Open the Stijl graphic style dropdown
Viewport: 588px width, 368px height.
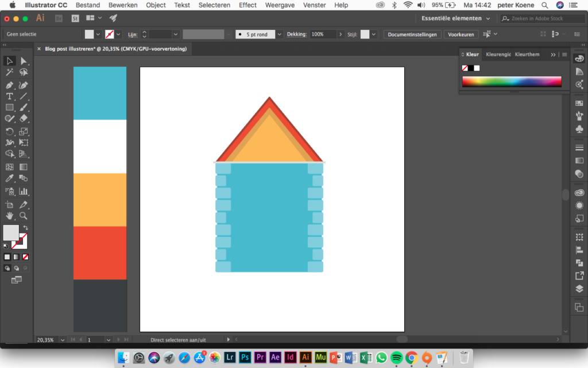pos(374,34)
